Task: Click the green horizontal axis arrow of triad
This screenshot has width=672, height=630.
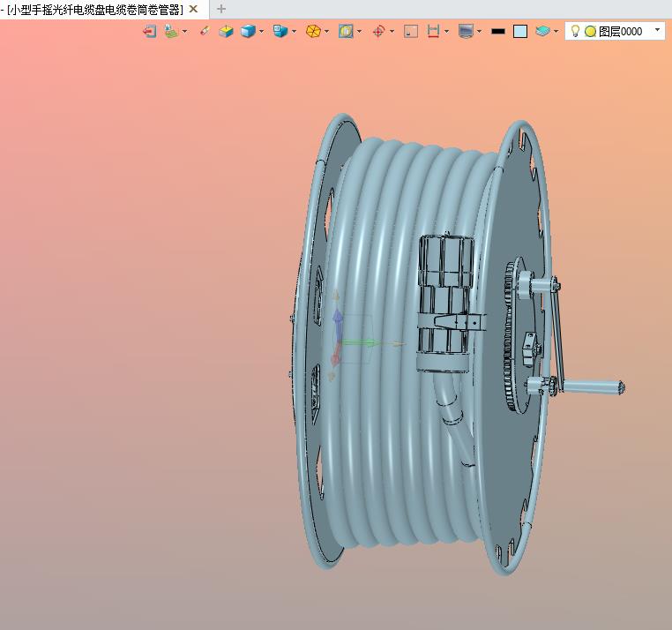Action: click(x=360, y=342)
